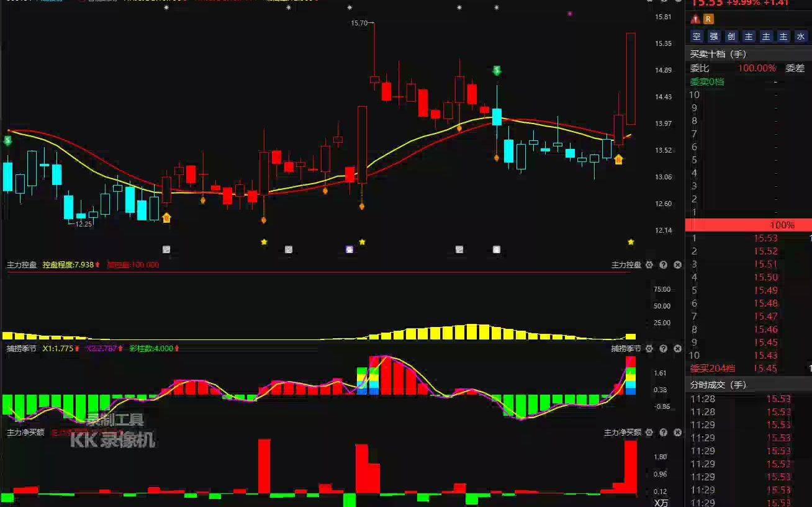Click the 捕捞季节 label at right of panel
This screenshot has height=507, width=812.
(626, 349)
